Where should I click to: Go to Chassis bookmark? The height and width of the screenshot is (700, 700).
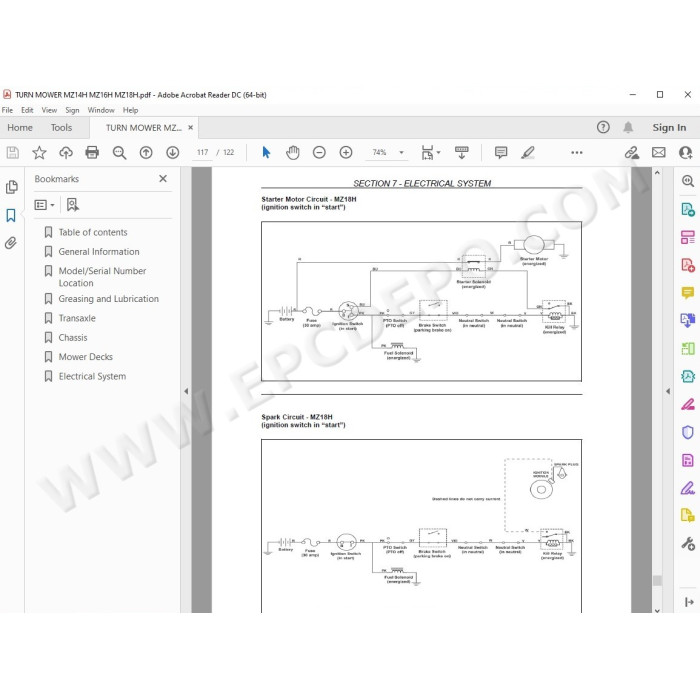pos(73,338)
